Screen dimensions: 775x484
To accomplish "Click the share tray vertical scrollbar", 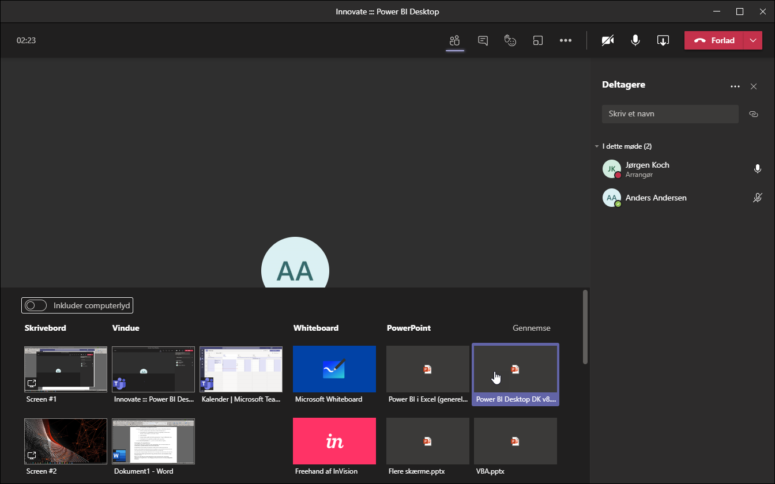I will click(585, 327).
